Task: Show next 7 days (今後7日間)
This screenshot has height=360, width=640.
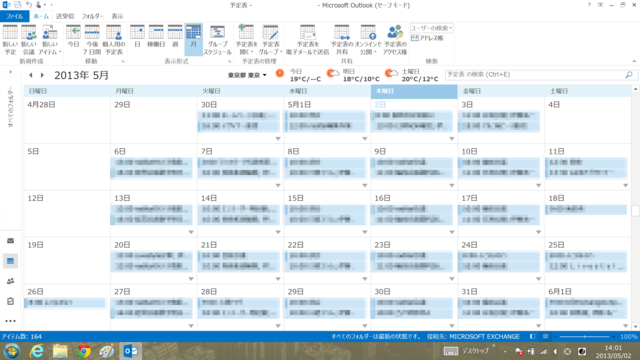Action: (x=92, y=40)
